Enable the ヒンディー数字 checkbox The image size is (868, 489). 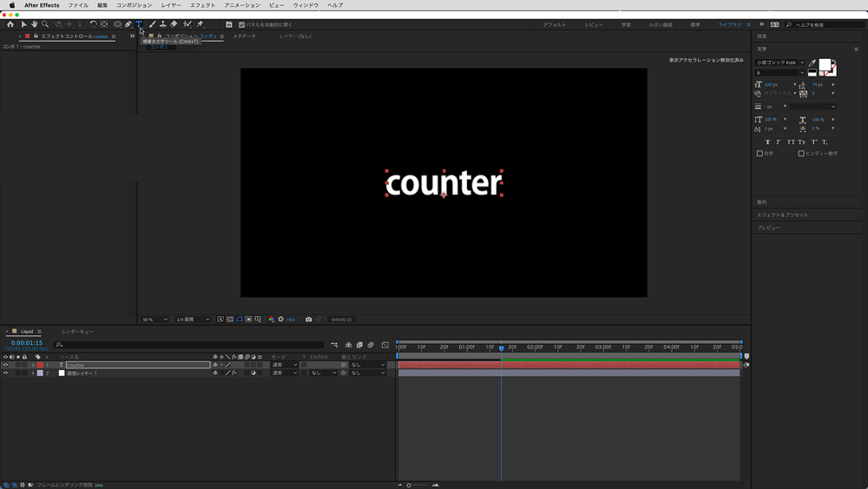(801, 154)
